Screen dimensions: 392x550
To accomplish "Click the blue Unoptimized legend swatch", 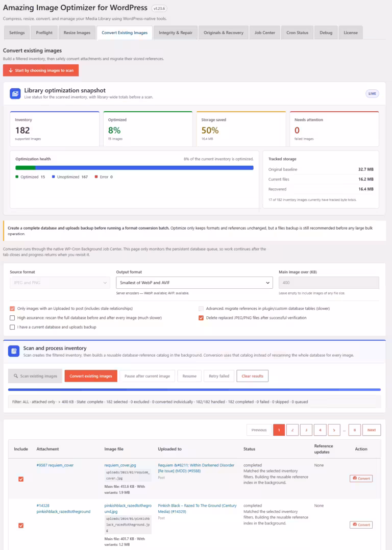I will [54, 177].
